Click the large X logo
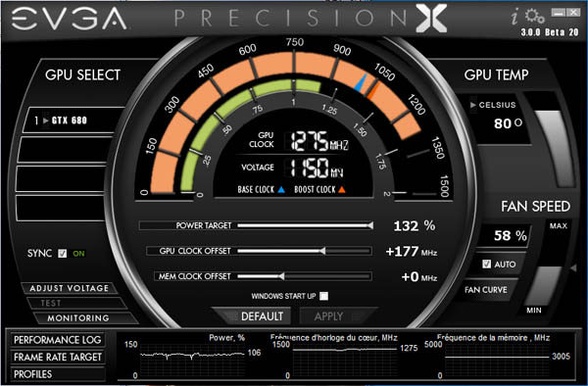This screenshot has width=588, height=386. [431, 18]
